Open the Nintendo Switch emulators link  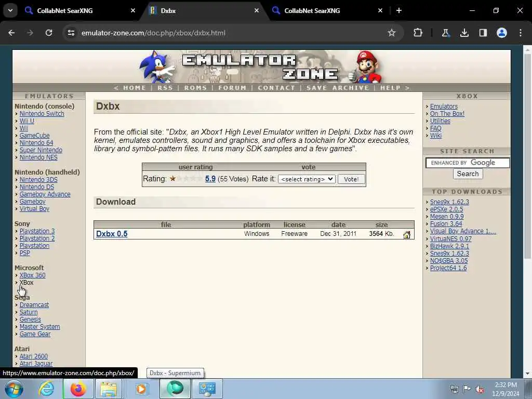coord(42,114)
